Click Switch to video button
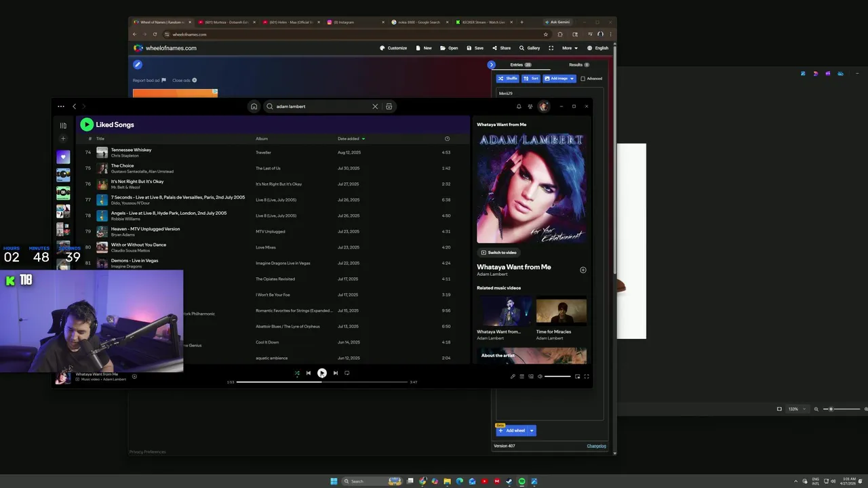Screen dimensions: 868x488 (x=498, y=252)
